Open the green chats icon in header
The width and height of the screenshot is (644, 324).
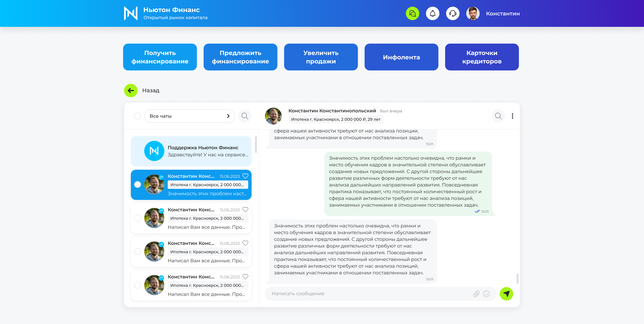pyautogui.click(x=413, y=13)
